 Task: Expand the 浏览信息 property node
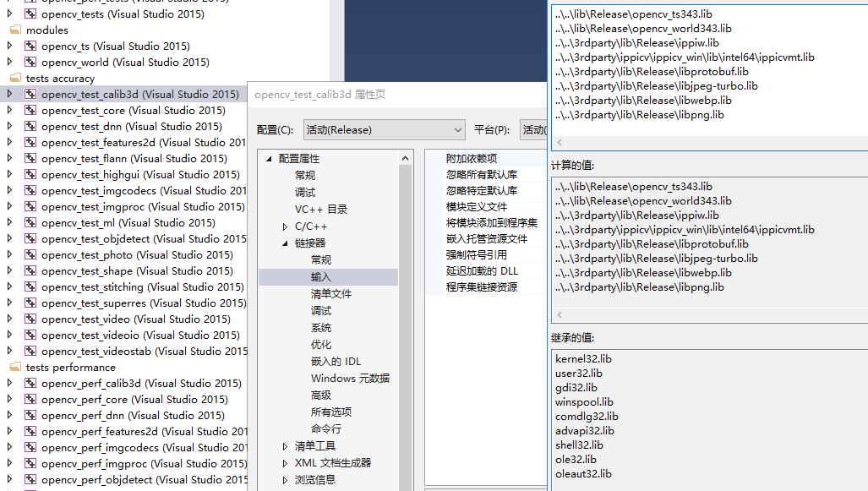pos(285,480)
